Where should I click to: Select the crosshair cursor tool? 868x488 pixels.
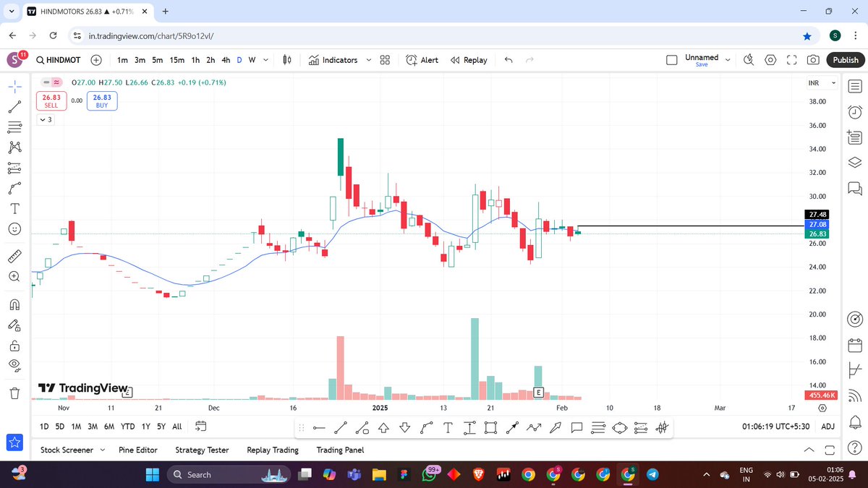(x=14, y=86)
